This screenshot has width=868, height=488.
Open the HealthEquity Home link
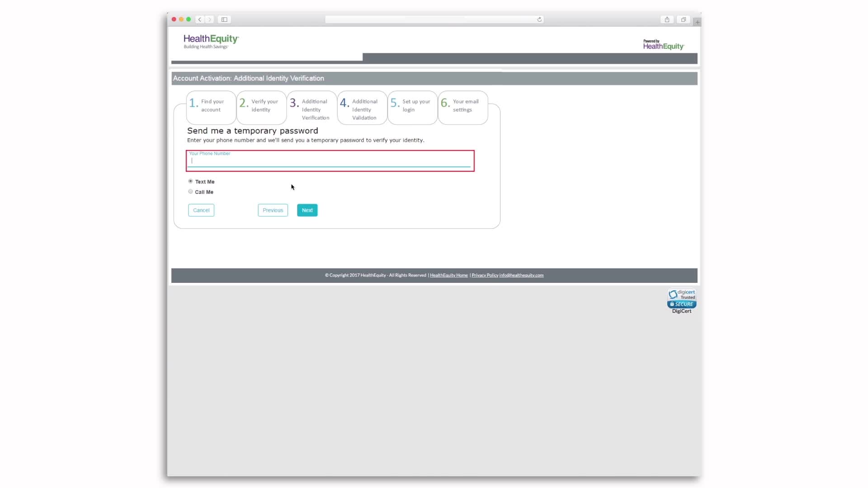[449, 275]
